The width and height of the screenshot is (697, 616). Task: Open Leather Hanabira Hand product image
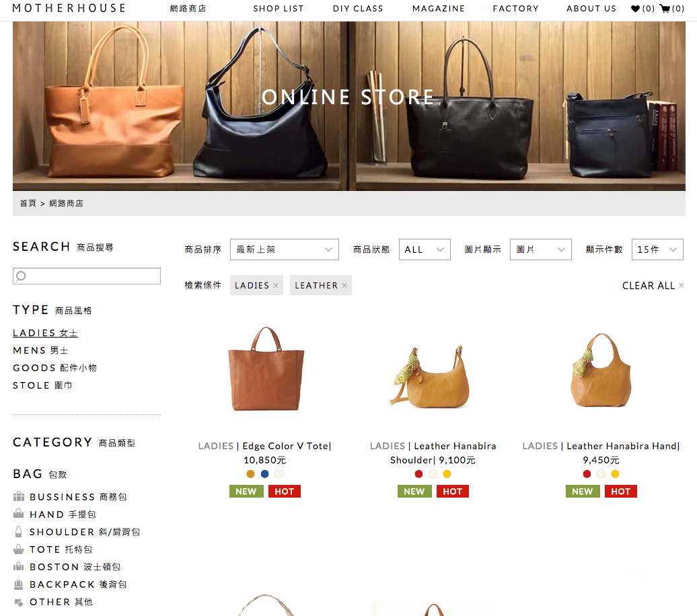601,371
